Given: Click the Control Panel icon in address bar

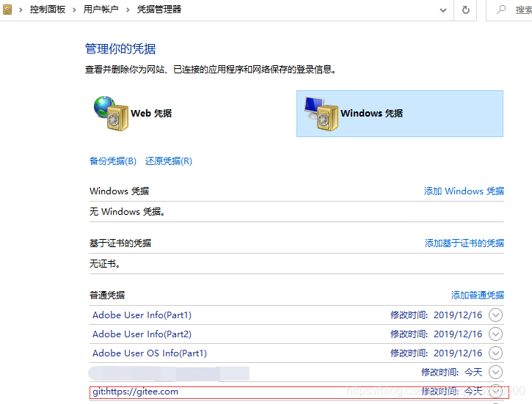Looking at the screenshot, I should click(x=7, y=10).
